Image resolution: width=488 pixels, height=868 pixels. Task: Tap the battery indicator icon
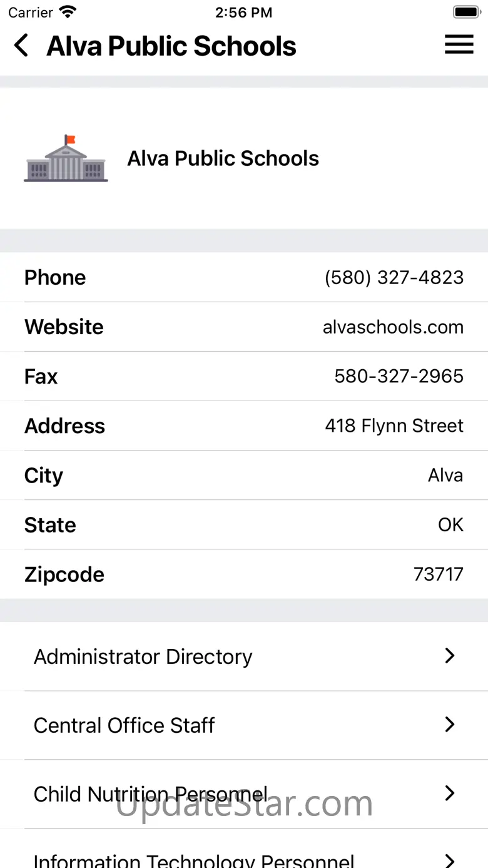pyautogui.click(x=466, y=12)
